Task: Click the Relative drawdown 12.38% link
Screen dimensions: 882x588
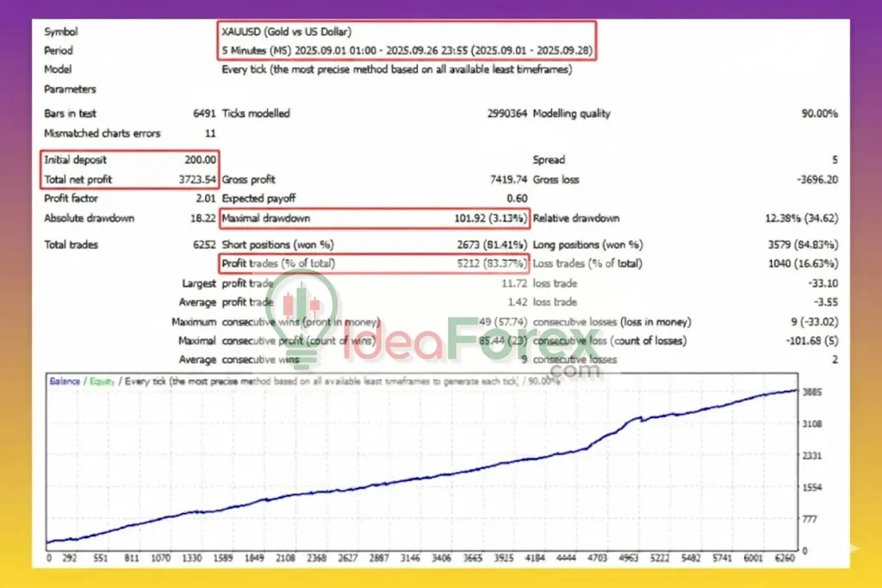Action: (804, 218)
